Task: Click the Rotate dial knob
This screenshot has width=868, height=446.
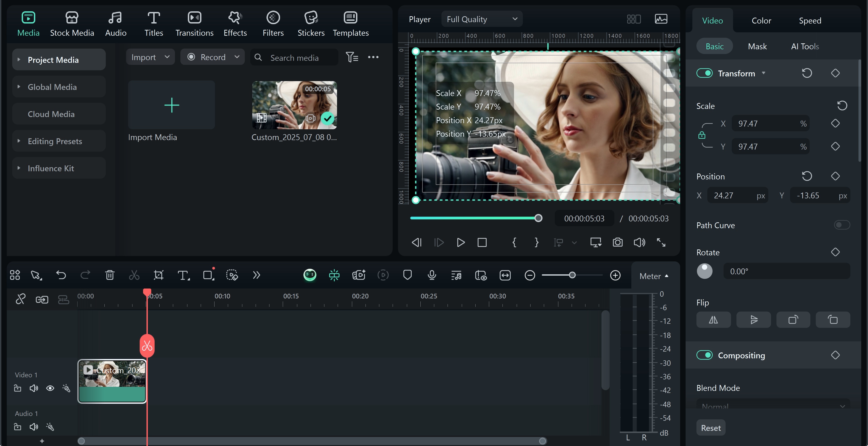Action: pos(705,271)
